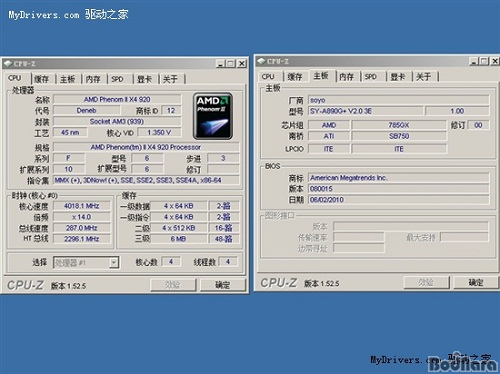The height and width of the screenshot is (374, 500).
Task: Click the 48-路 L3 associativity value
Action: point(223,239)
